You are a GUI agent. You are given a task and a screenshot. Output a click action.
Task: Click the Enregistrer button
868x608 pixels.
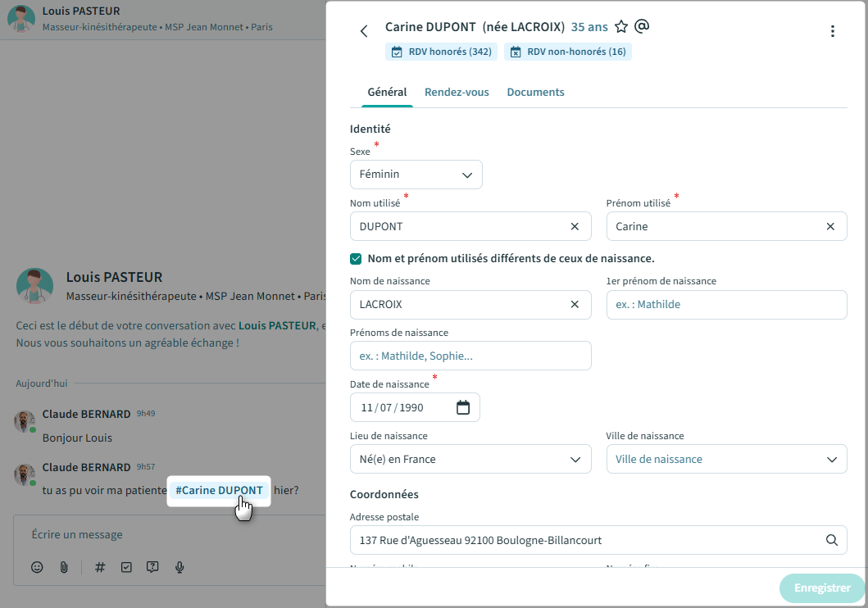822,588
